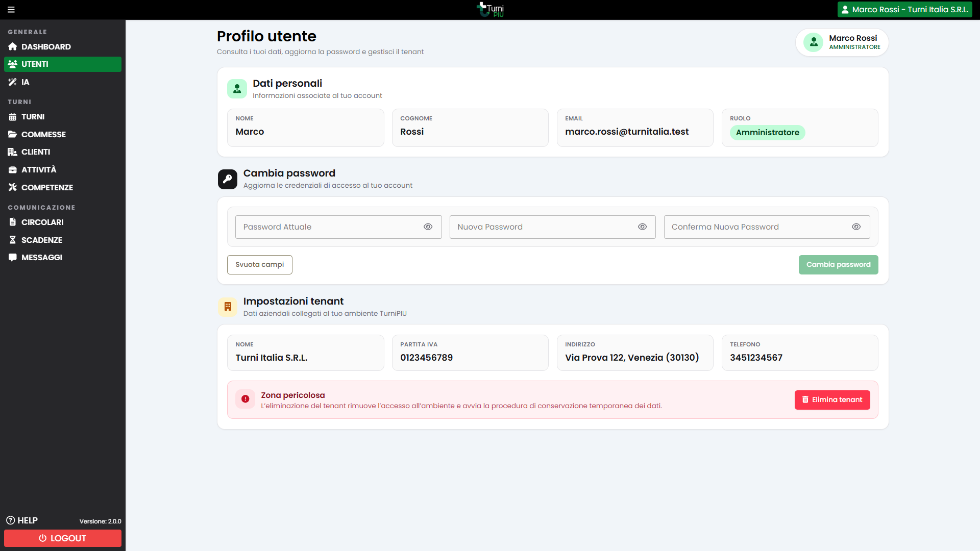Click the phone number 3451234567

(x=756, y=358)
